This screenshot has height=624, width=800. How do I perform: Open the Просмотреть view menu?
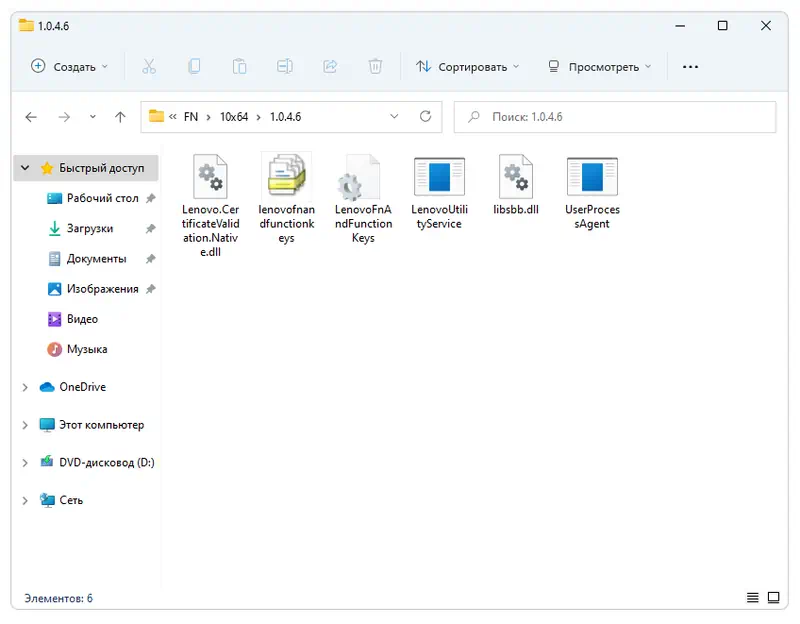(599, 67)
